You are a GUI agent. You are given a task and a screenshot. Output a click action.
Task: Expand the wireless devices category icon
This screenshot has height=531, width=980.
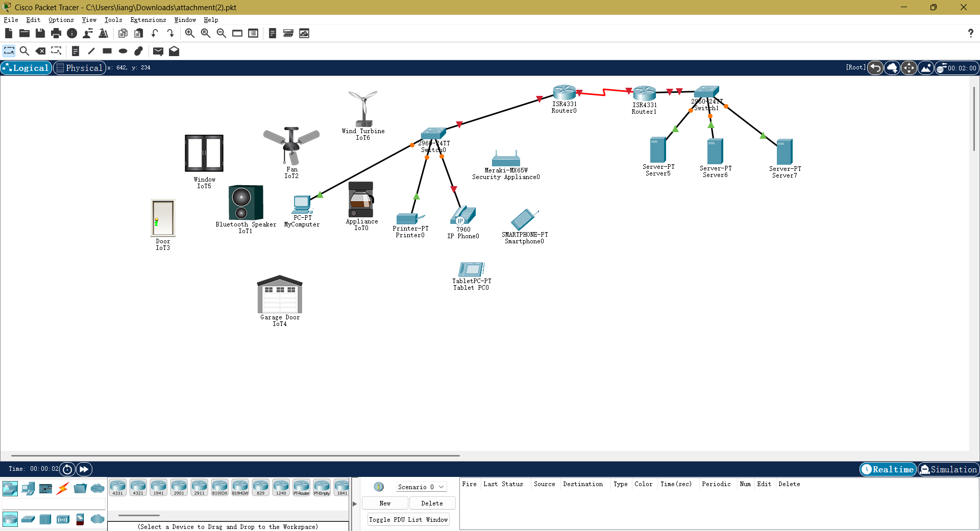(62, 519)
